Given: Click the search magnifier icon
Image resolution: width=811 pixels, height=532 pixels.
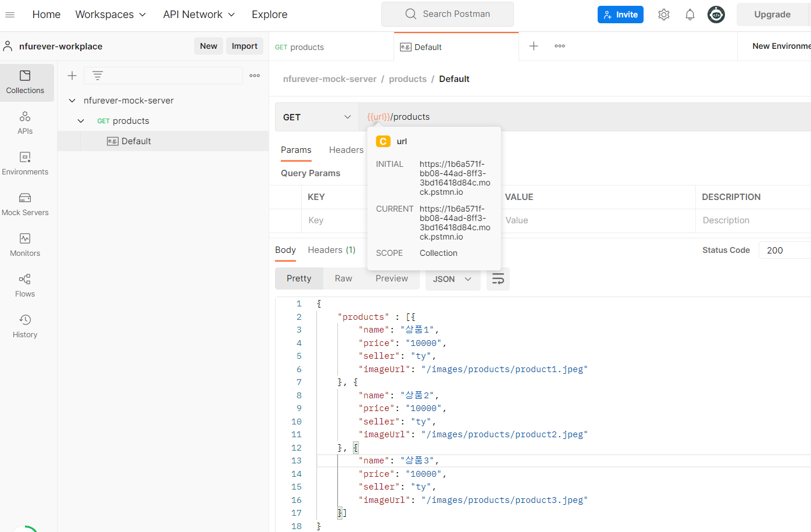Looking at the screenshot, I should coord(411,14).
